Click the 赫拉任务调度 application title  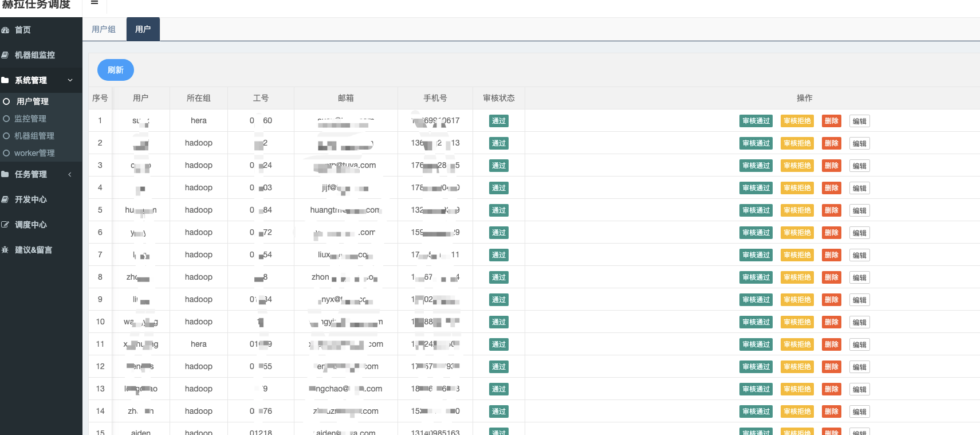click(x=36, y=5)
